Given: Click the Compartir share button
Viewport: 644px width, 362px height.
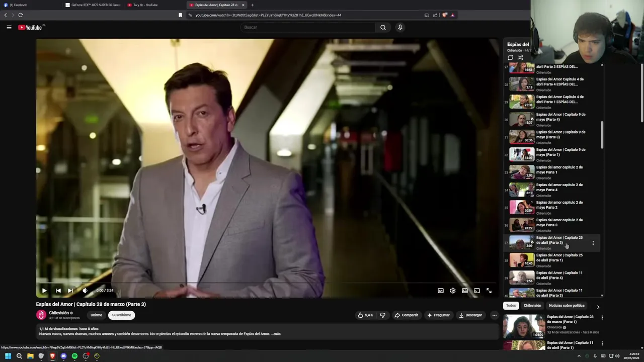Looking at the screenshot, I should point(406,315).
